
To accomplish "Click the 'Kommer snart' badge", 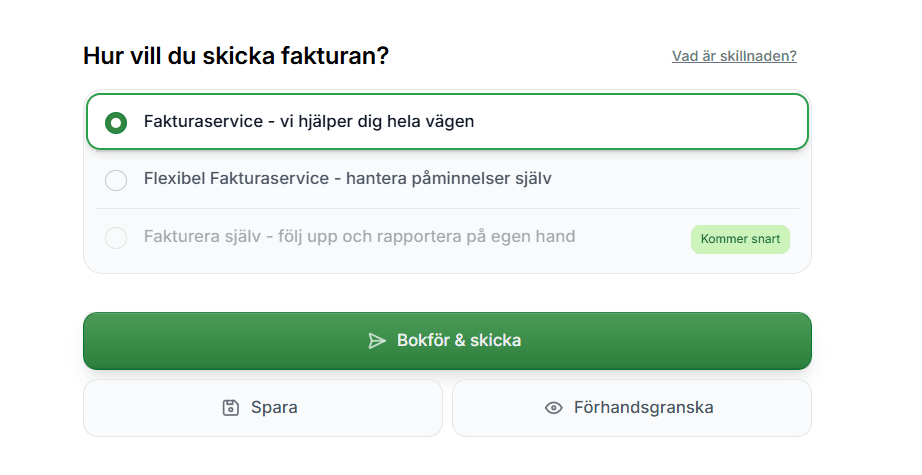I will click(740, 239).
